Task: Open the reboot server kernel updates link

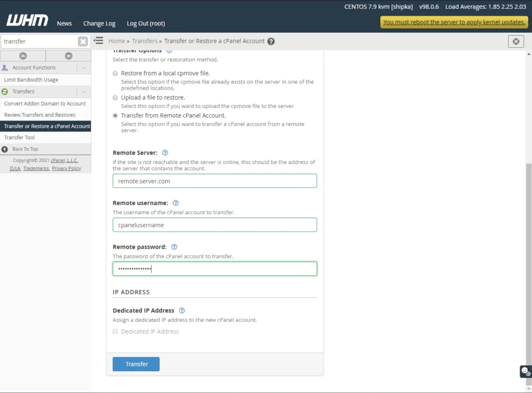Action: point(453,22)
